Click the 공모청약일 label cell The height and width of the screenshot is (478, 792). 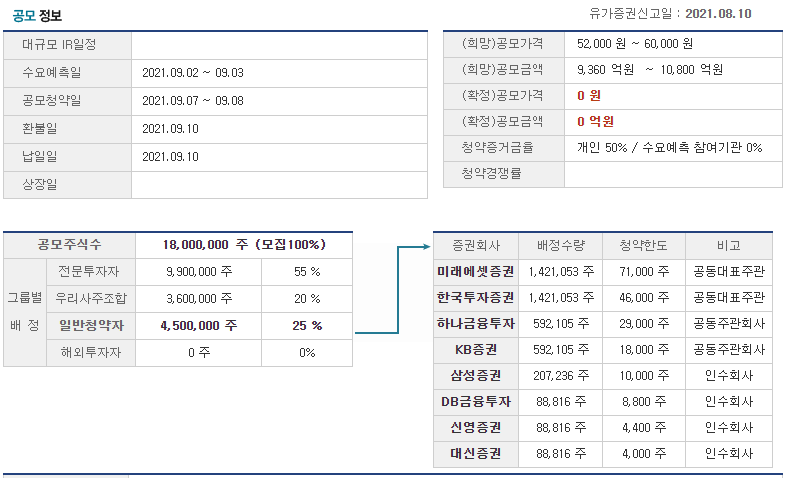coord(67,101)
